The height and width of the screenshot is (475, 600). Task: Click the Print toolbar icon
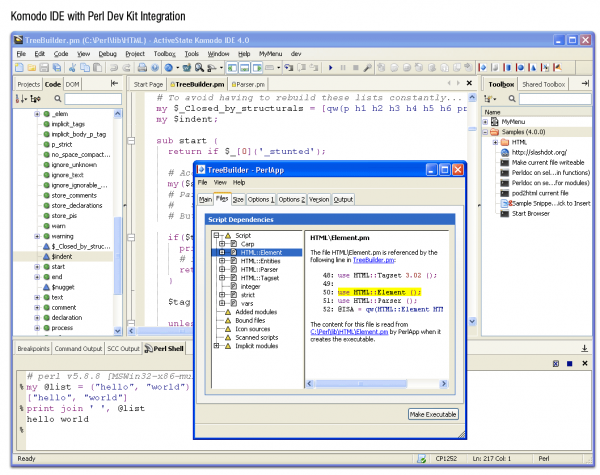(x=142, y=67)
